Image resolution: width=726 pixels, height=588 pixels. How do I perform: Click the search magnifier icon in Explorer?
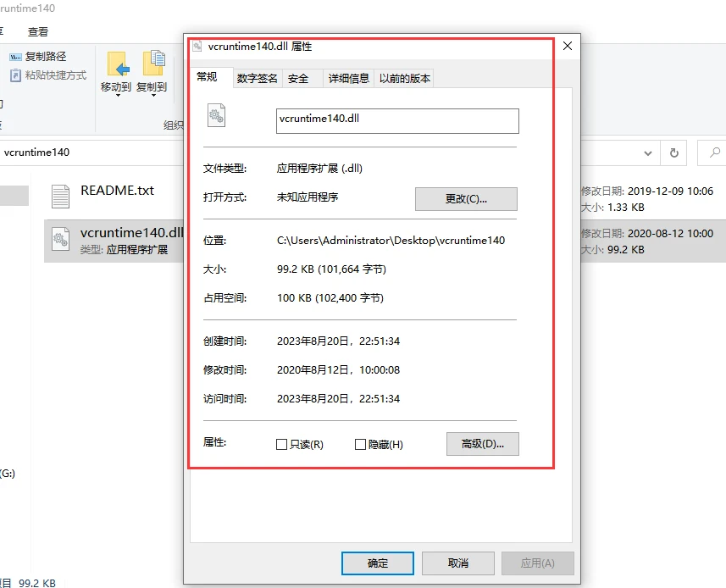(x=715, y=153)
